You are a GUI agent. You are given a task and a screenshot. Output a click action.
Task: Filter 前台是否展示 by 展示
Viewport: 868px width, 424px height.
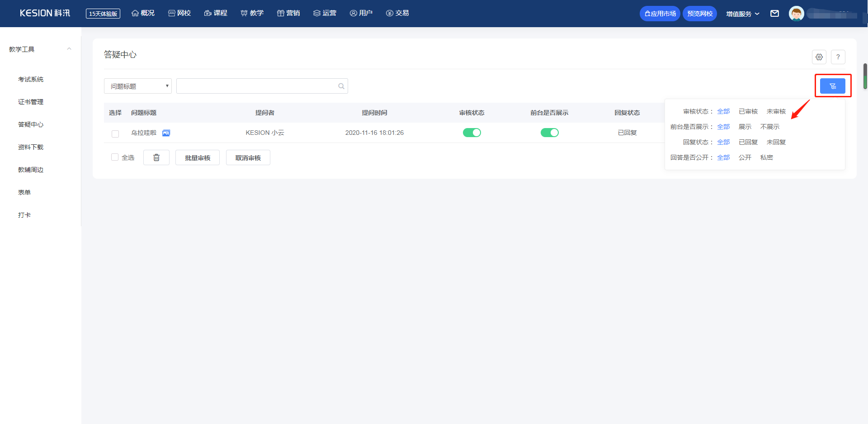pyautogui.click(x=745, y=127)
